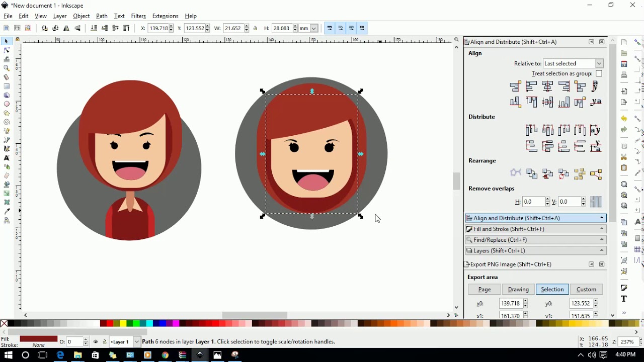
Task: Activate the Edit paths by nodes tool
Action: (7, 50)
